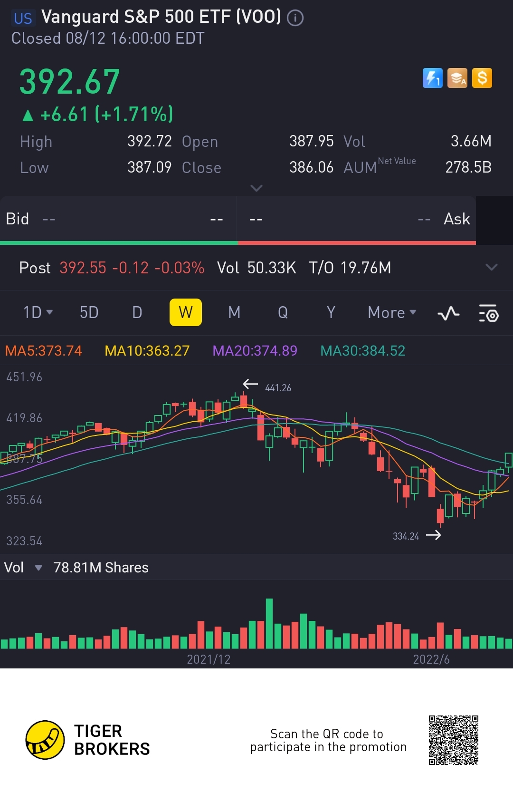513x812 pixels.
Task: Tap the MA5:373.74 indicator label
Action: coord(43,351)
